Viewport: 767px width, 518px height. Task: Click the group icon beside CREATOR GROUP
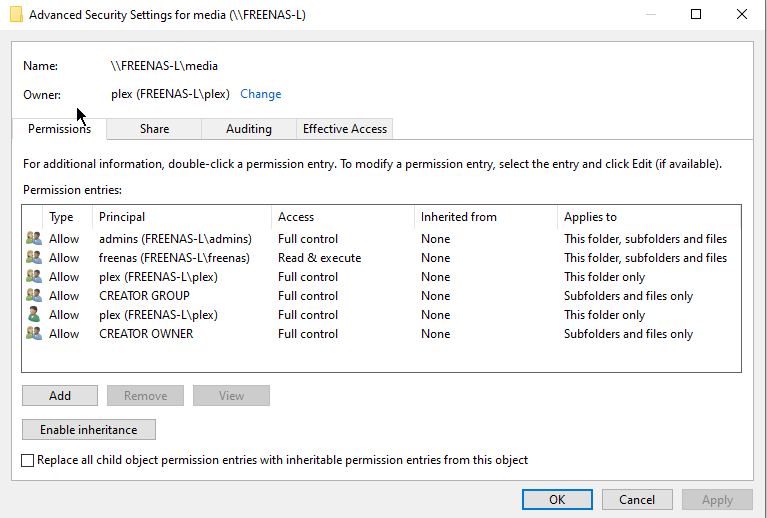click(34, 296)
